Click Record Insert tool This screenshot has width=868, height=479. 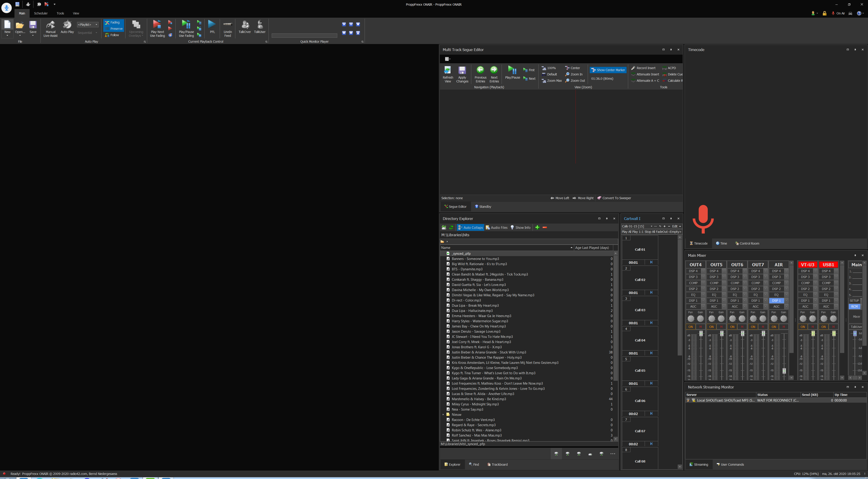click(643, 68)
